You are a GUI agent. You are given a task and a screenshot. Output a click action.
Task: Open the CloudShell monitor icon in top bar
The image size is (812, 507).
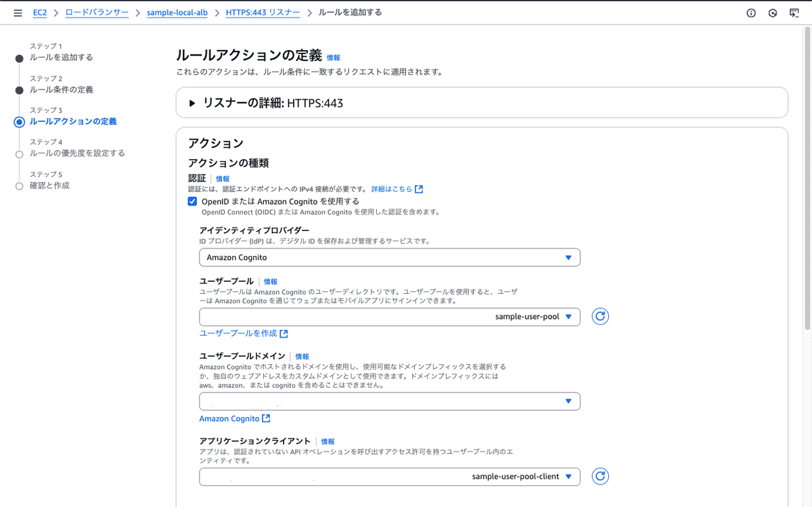coord(794,13)
